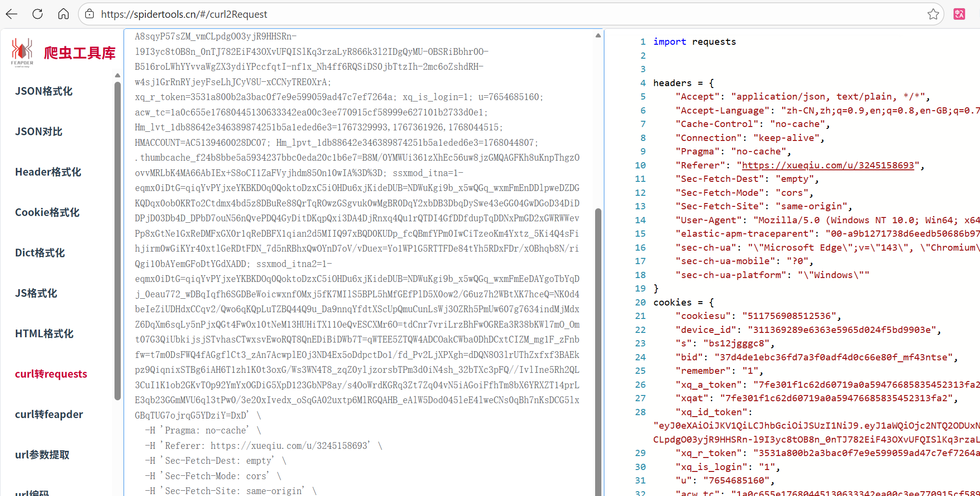Screen dimensions: 980x496
Task: Click the 'headers = {' code line
Action: coord(683,83)
